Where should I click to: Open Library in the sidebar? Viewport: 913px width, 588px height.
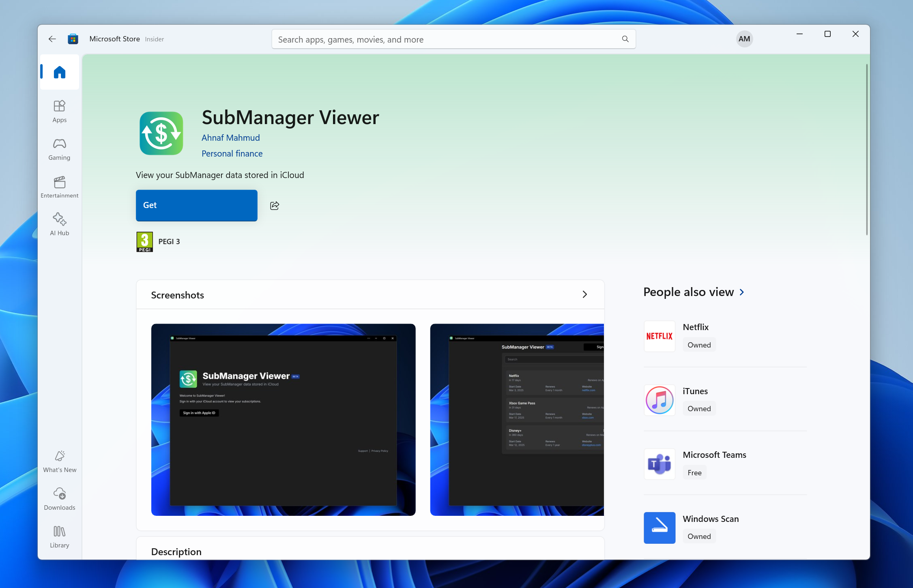60,537
